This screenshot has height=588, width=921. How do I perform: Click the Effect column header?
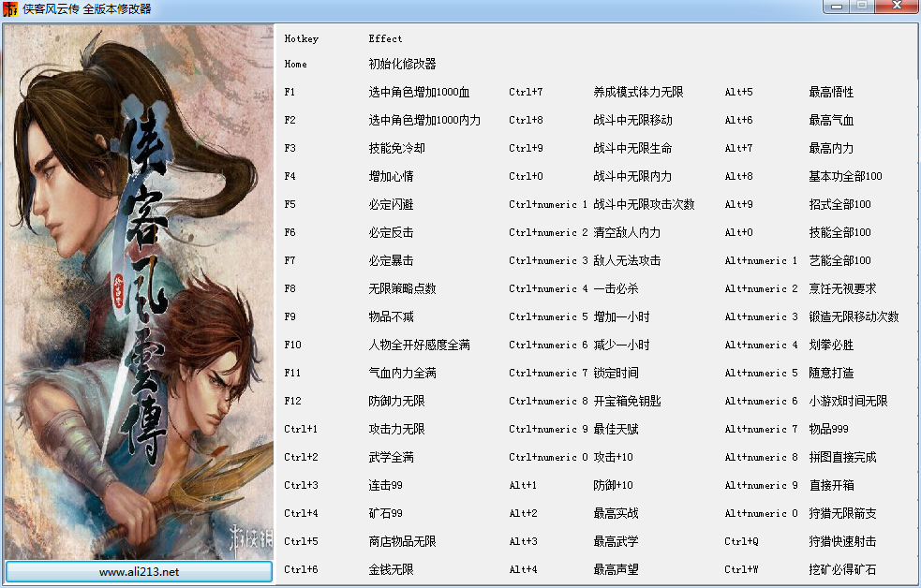385,38
